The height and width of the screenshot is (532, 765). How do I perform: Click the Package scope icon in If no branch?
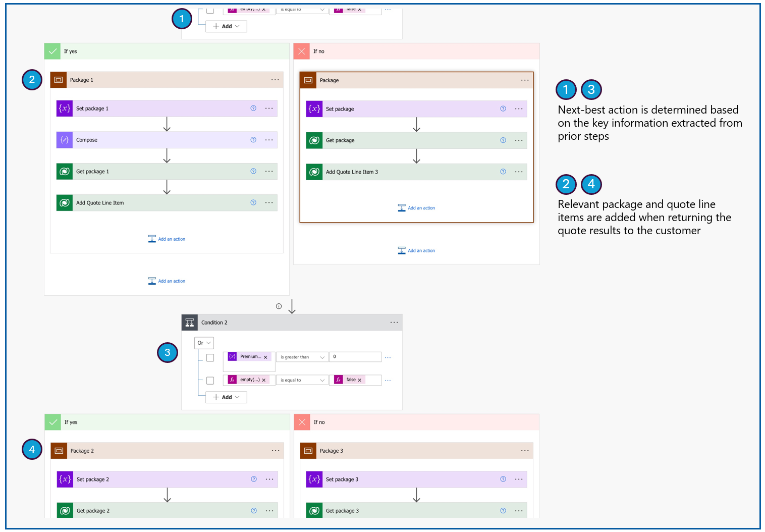click(x=308, y=80)
